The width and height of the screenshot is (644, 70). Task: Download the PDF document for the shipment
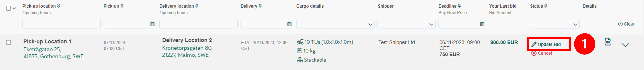click(x=608, y=42)
